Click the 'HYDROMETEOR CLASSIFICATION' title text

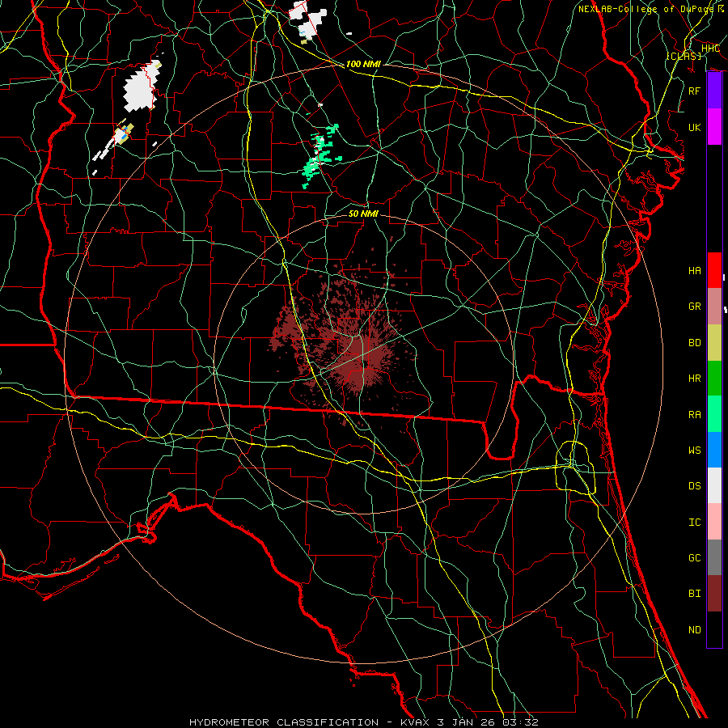tap(284, 722)
